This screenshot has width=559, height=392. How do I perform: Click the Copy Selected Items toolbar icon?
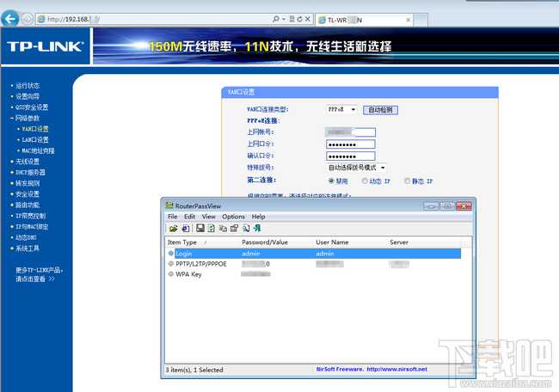223,229
